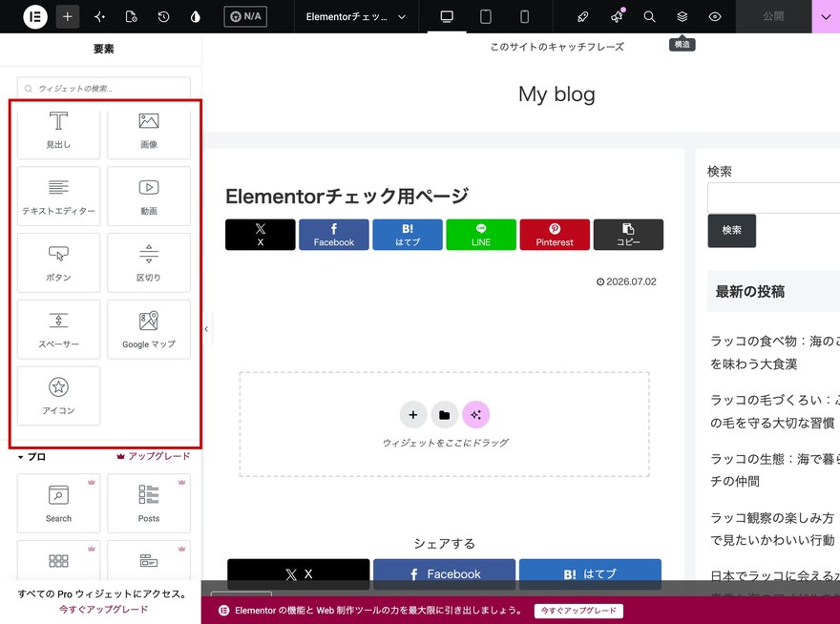Open the site theme style droplet icon
The height and width of the screenshot is (624, 840).
point(196,16)
